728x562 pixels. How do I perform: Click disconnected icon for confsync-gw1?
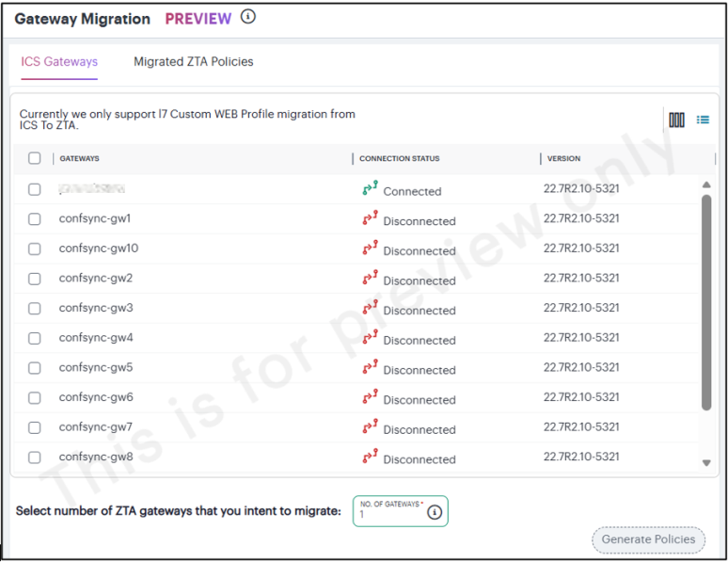pos(370,217)
